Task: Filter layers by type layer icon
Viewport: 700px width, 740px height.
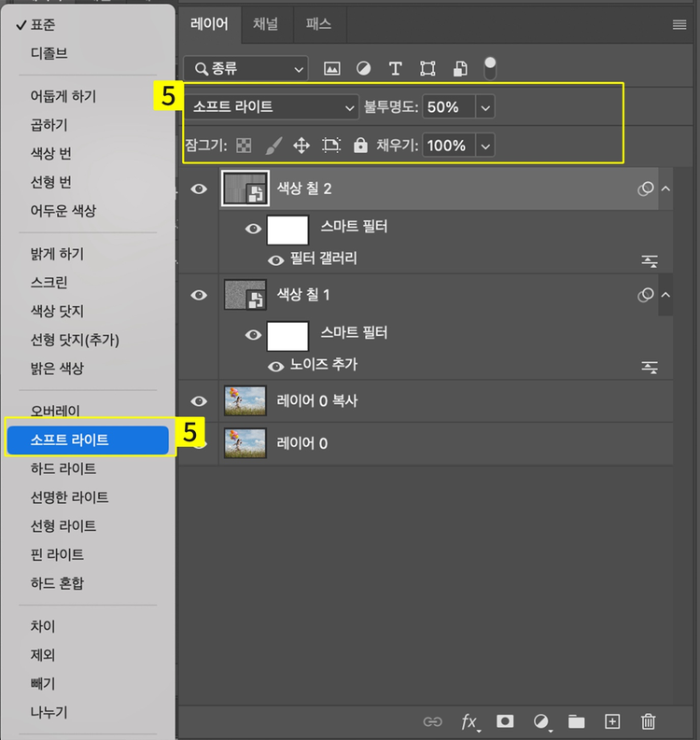Action: 395,69
